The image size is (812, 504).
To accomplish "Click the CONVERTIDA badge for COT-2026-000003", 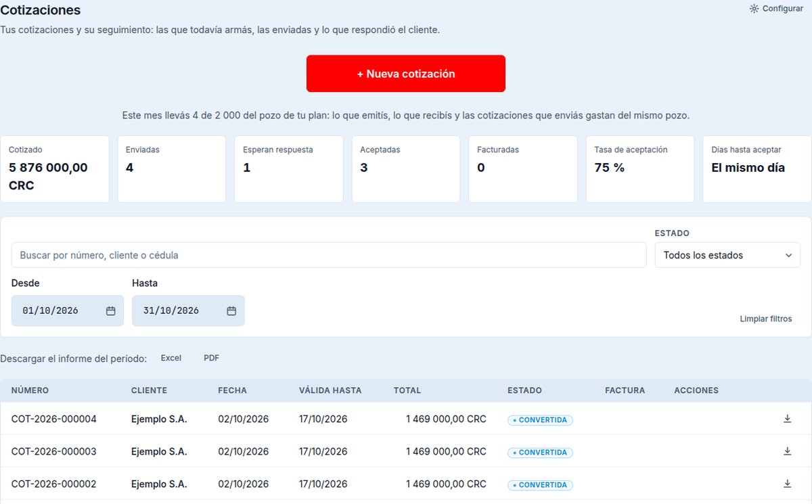I will click(x=540, y=453).
